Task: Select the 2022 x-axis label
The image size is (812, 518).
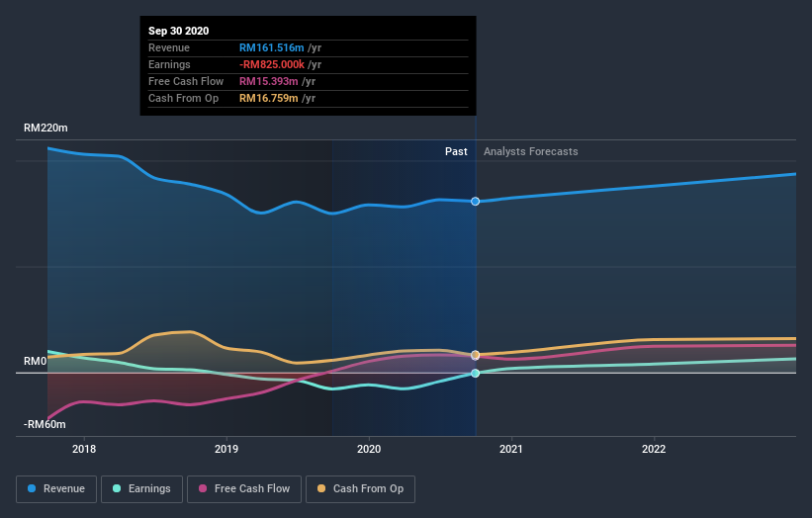Action: [654, 449]
